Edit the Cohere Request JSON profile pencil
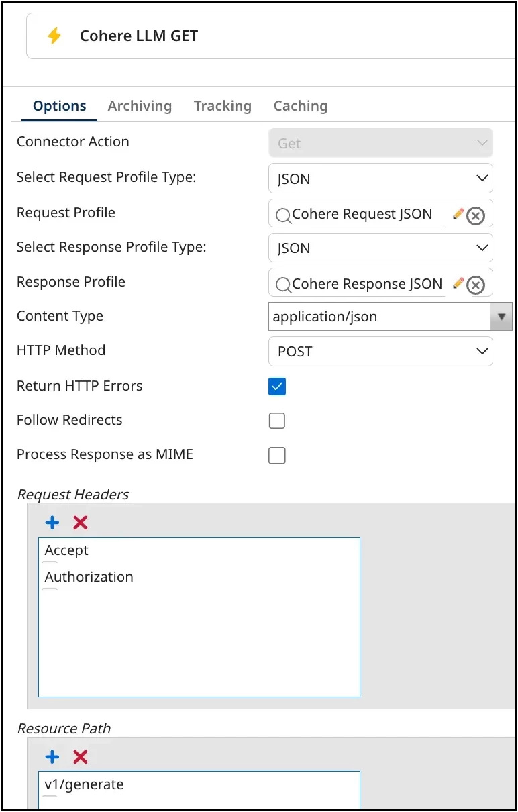This screenshot has width=518, height=812. pyautogui.click(x=458, y=214)
